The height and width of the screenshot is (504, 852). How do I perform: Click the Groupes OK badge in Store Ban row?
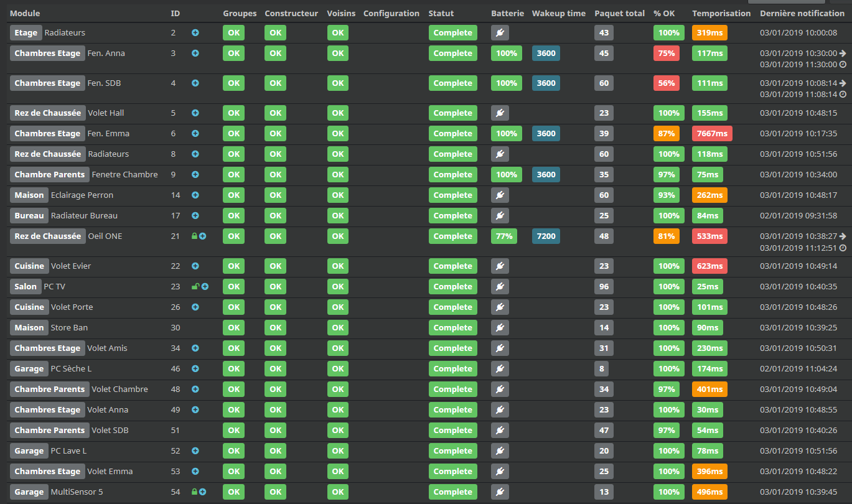click(234, 328)
